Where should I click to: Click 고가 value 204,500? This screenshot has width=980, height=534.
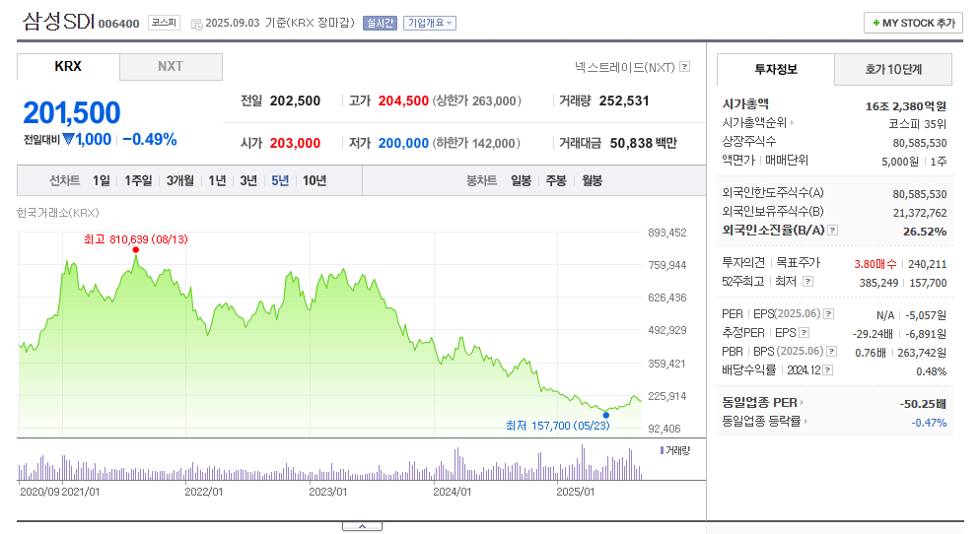click(403, 100)
